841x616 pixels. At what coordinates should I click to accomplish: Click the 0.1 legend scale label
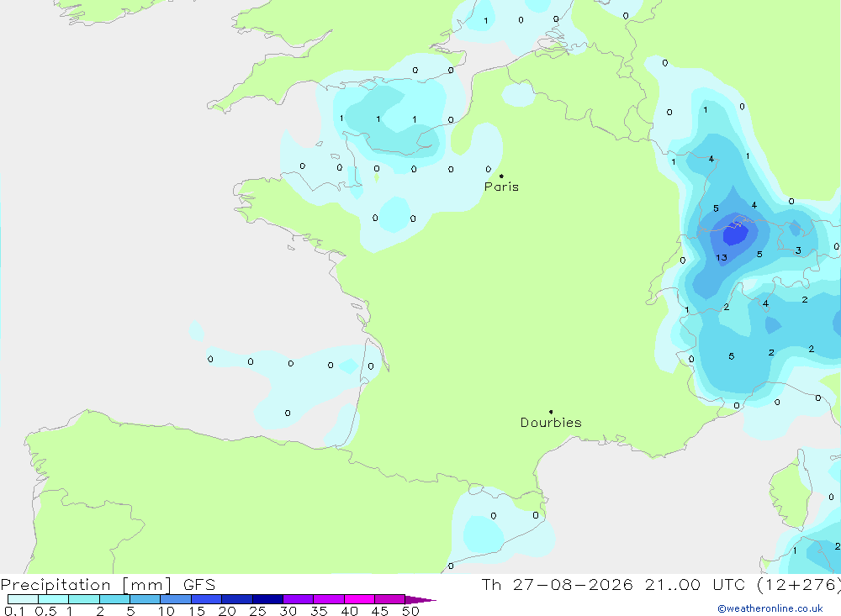point(14,611)
